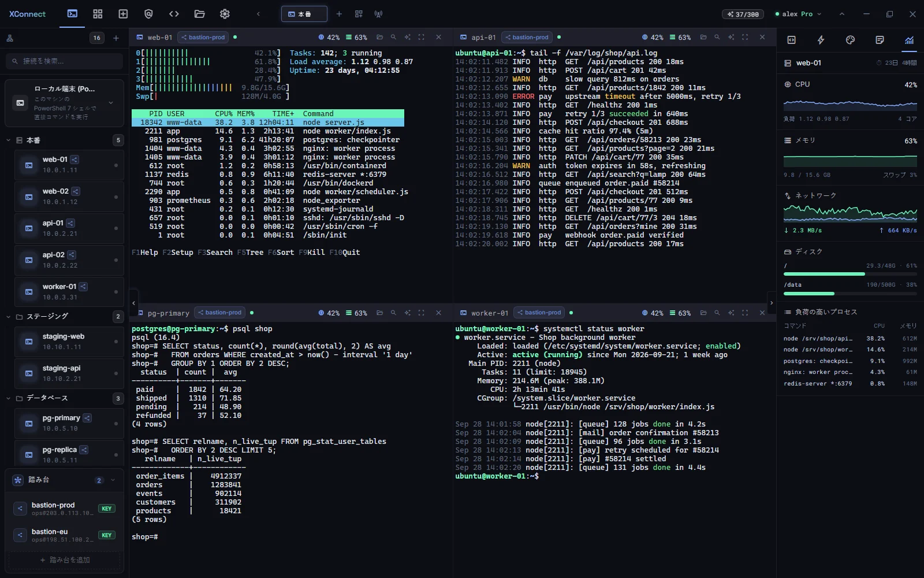Open the code snippets angle-brackets icon
This screenshot has width=924, height=578.
(x=174, y=14)
